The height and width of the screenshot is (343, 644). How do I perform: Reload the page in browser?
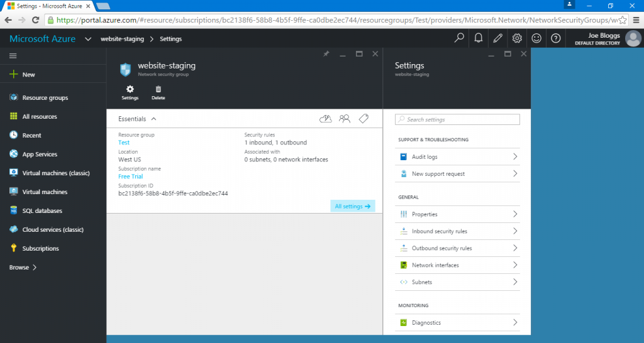pyautogui.click(x=36, y=20)
